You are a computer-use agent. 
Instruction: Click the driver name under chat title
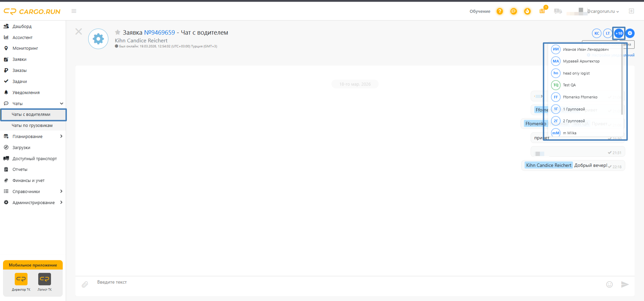pos(141,41)
